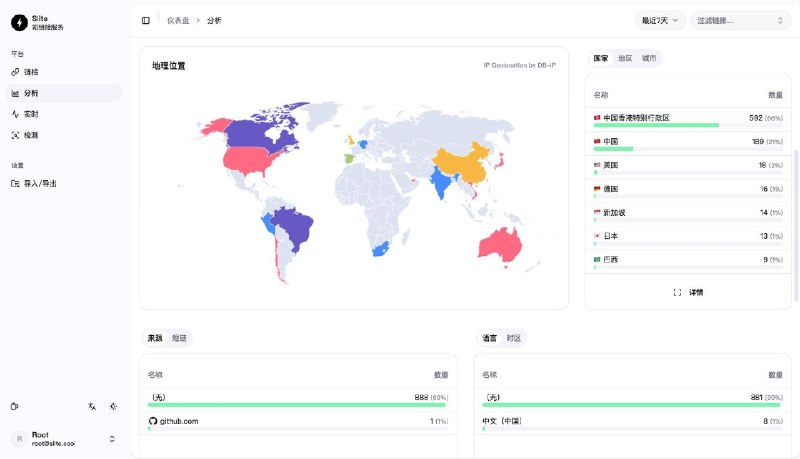Click the 中国 country row label
This screenshot has height=459, width=800.
(x=611, y=141)
